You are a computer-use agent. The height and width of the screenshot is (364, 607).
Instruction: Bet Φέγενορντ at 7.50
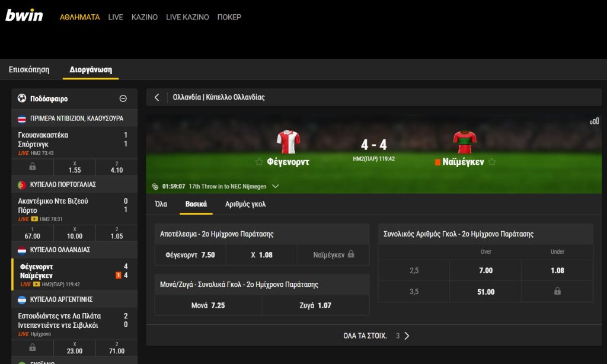tap(190, 255)
